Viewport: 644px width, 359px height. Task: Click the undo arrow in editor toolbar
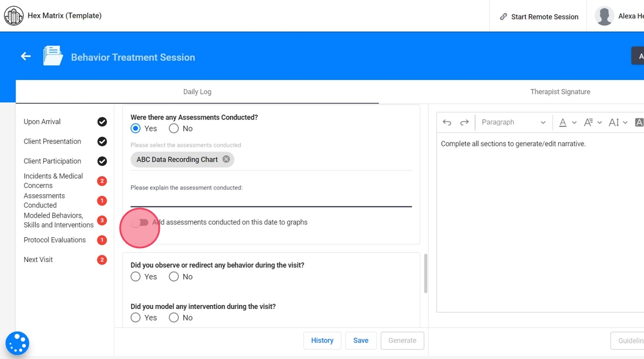pyautogui.click(x=447, y=122)
